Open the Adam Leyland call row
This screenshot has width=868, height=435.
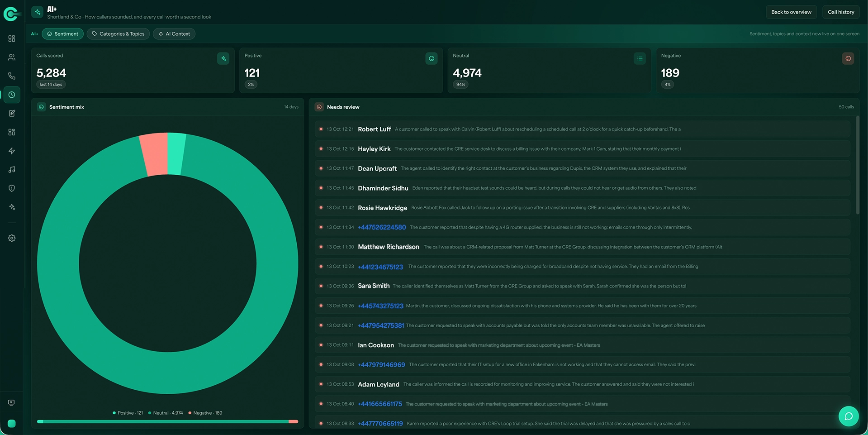[x=583, y=384]
